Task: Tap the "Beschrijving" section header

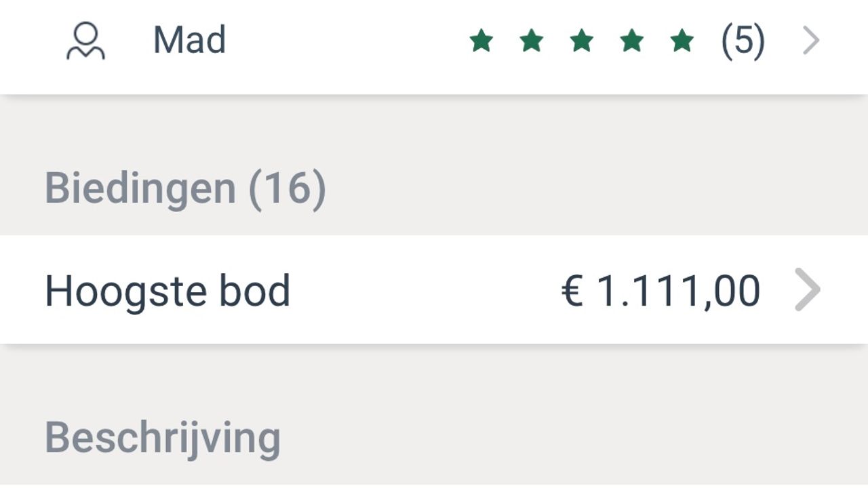Action: pos(163,437)
